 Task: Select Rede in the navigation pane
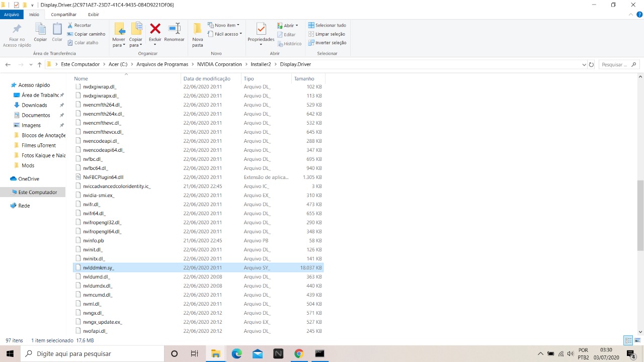click(x=24, y=206)
